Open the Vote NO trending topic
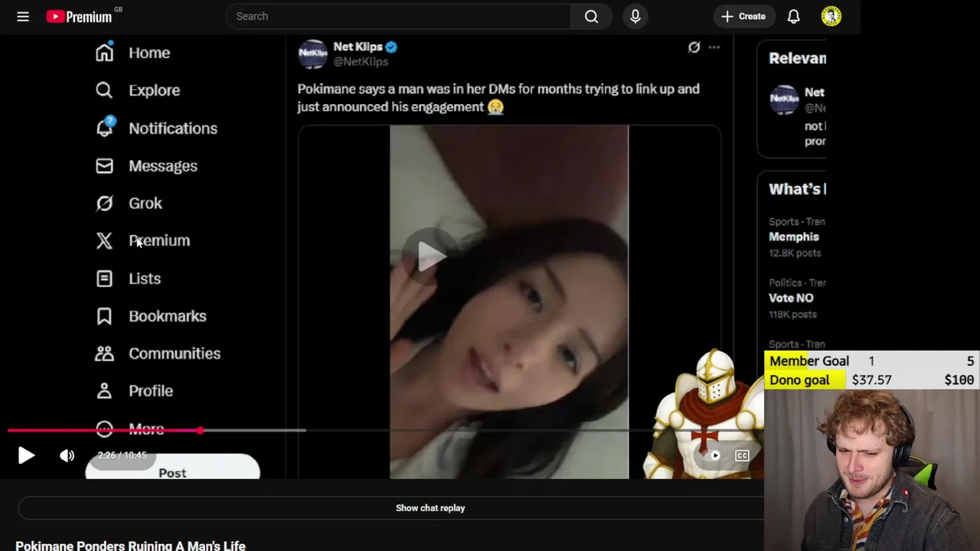Viewport: 980px width, 551px height. [x=791, y=298]
